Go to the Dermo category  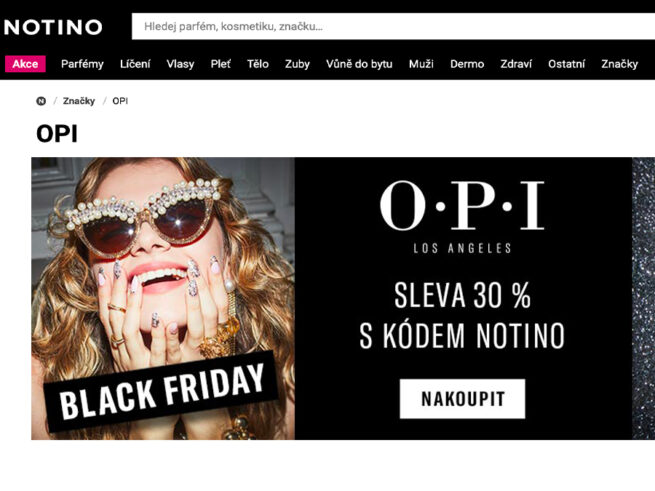tap(467, 64)
